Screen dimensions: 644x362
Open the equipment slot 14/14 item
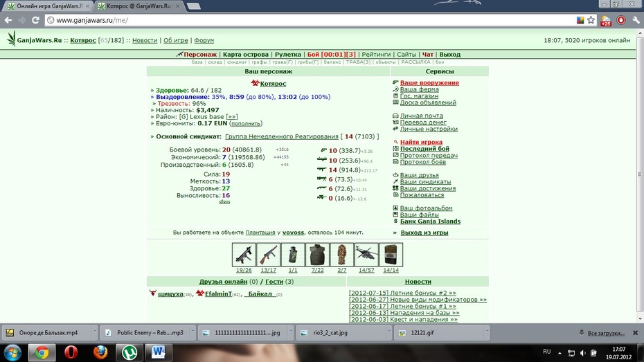(391, 255)
